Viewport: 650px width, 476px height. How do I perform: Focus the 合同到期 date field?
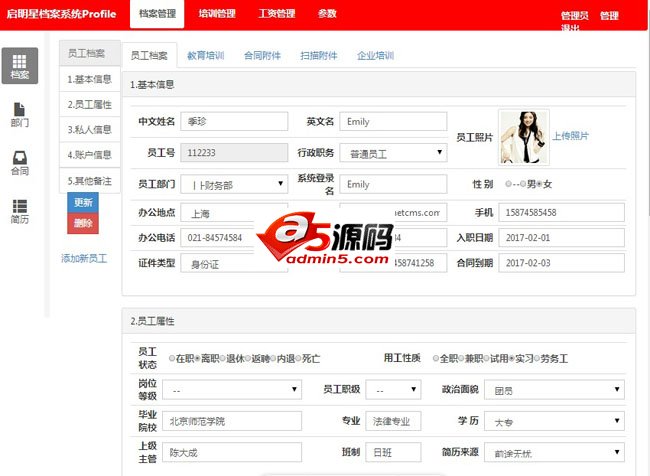(x=561, y=263)
